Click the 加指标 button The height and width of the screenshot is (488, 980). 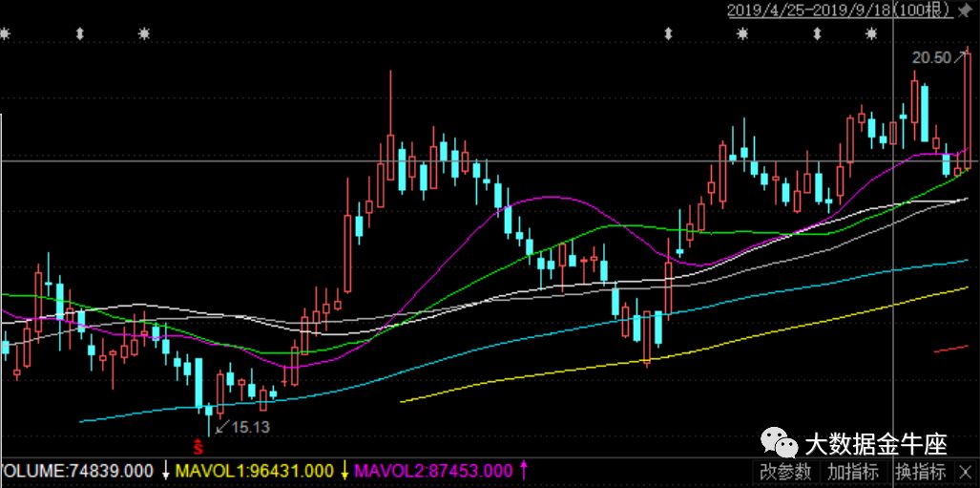853,471
